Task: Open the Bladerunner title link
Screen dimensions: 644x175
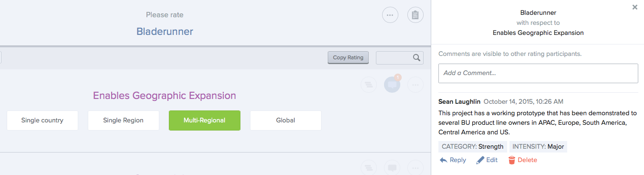Action: 165,32
